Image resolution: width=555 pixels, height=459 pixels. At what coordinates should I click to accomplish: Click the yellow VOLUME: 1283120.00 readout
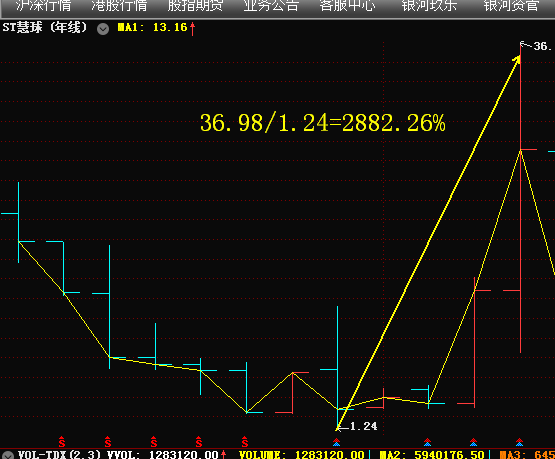click(302, 454)
